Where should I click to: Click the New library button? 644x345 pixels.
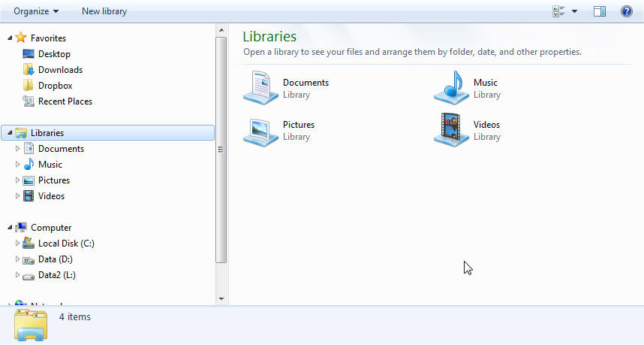pos(104,11)
